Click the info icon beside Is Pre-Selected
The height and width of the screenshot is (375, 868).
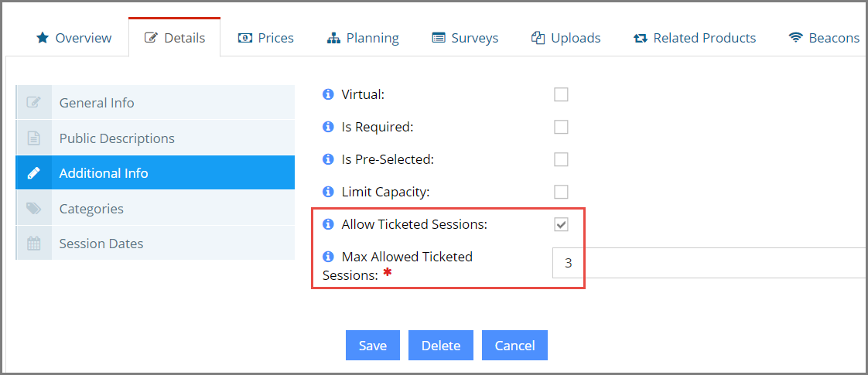(x=328, y=160)
